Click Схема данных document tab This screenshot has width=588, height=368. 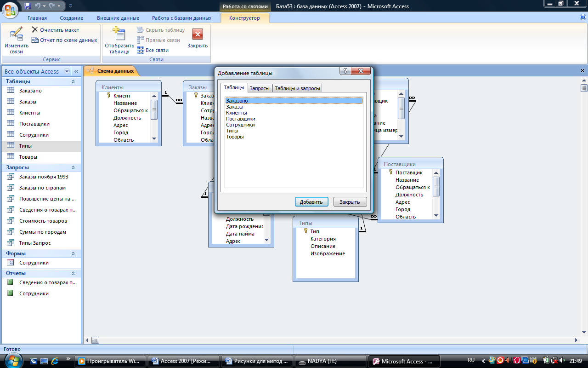pos(111,71)
